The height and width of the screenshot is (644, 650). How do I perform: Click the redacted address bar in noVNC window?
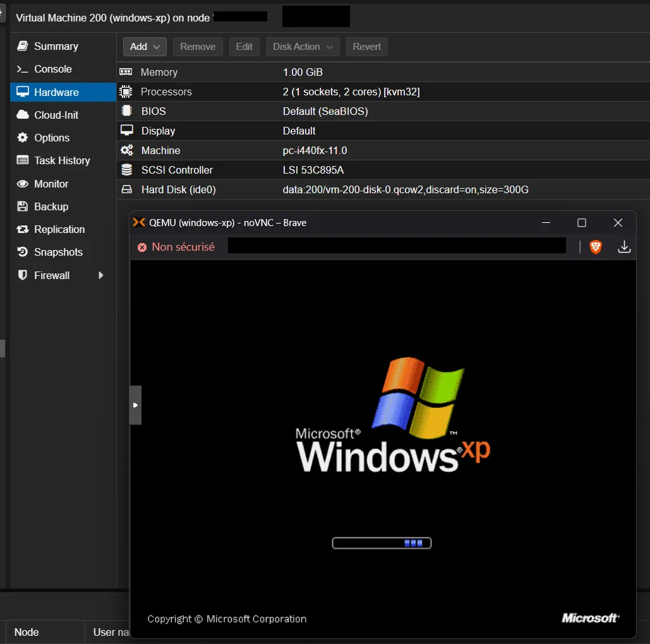[x=397, y=246]
